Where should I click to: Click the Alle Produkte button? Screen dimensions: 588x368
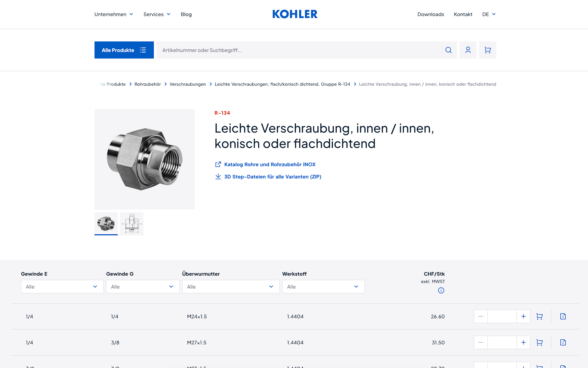124,50
